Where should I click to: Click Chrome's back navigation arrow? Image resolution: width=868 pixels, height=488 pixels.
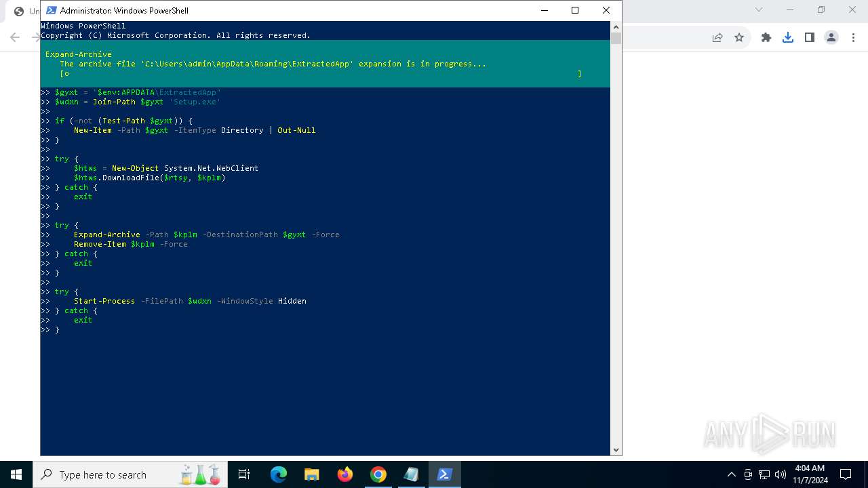point(15,37)
